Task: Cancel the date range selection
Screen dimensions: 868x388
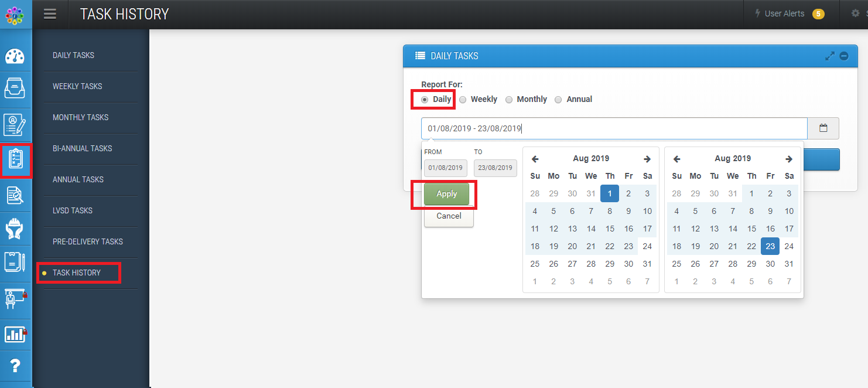Action: pyautogui.click(x=448, y=216)
